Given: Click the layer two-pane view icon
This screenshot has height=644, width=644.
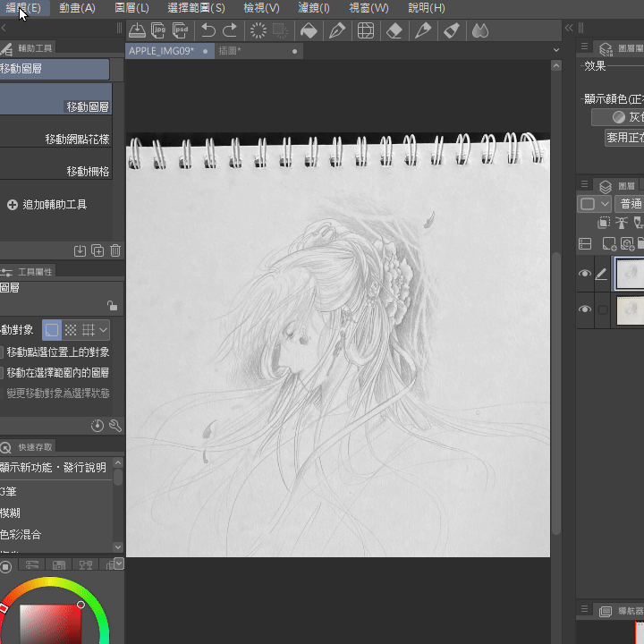Looking at the screenshot, I should click(x=585, y=243).
